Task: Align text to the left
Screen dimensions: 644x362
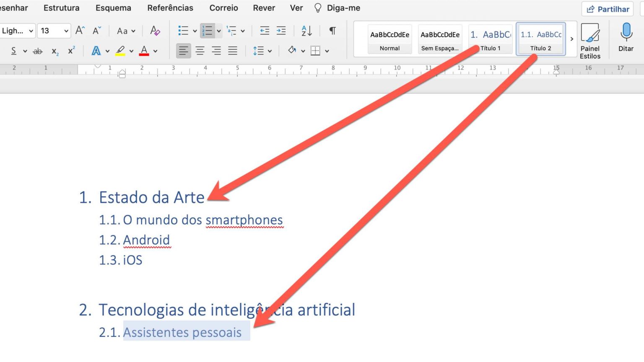Action: pyautogui.click(x=183, y=51)
